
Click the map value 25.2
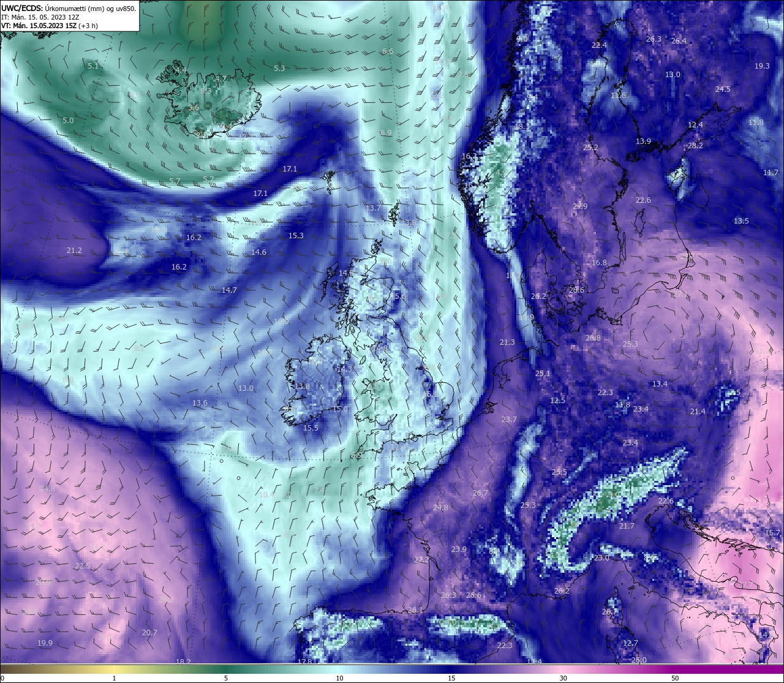pyautogui.click(x=590, y=148)
